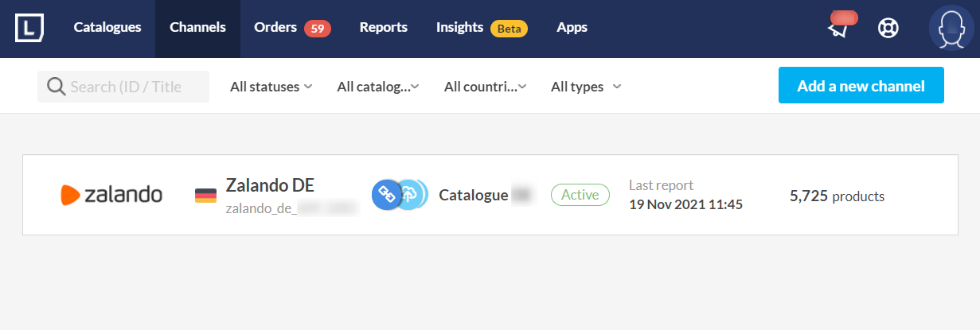Open the All types dropdown
Image resolution: width=980 pixels, height=330 pixels.
585,87
